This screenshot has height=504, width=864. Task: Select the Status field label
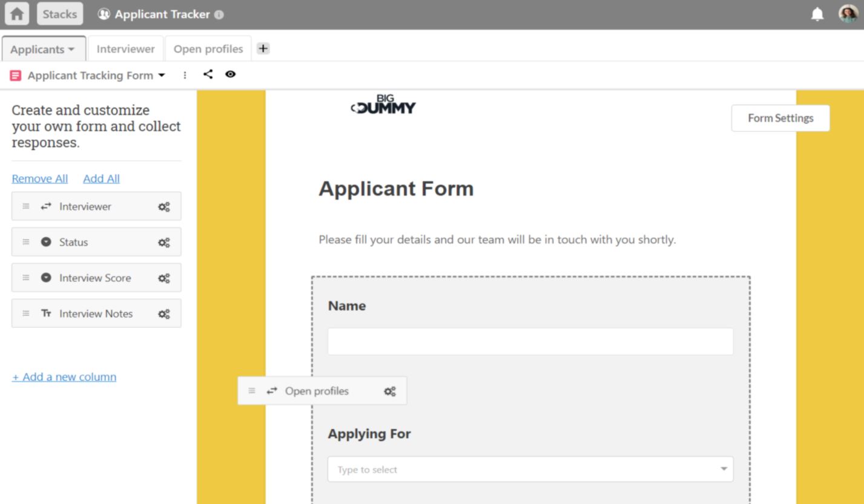(73, 242)
